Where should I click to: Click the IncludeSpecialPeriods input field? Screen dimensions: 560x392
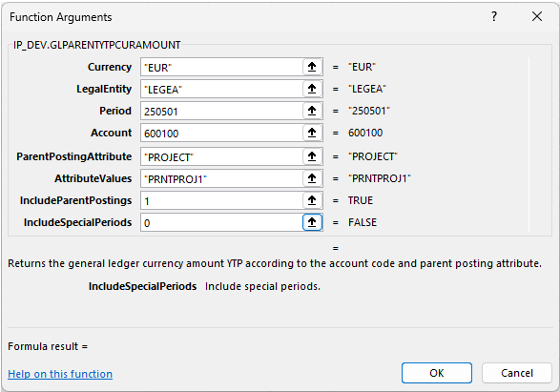click(221, 222)
